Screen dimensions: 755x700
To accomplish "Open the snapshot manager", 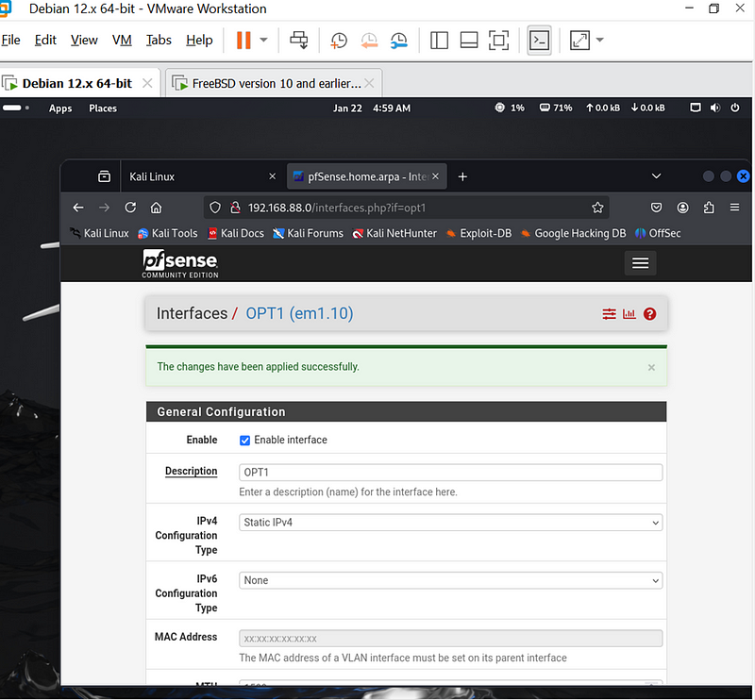I will click(399, 41).
